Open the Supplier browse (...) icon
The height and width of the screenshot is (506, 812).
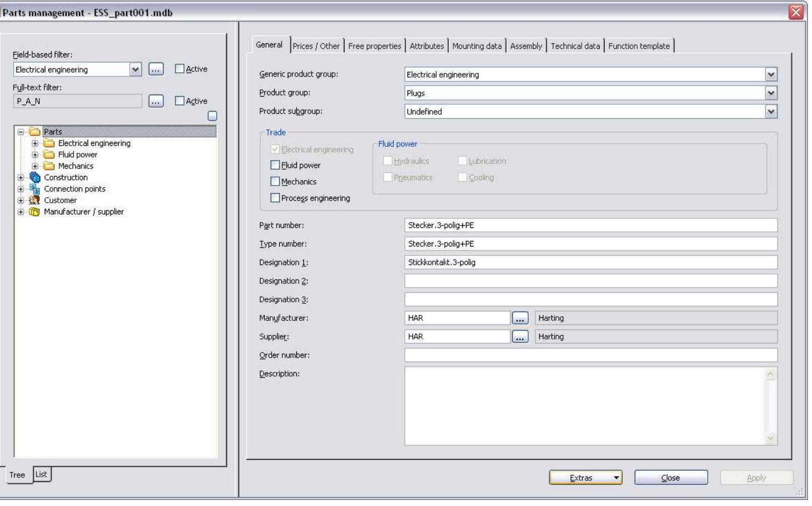pyautogui.click(x=521, y=336)
